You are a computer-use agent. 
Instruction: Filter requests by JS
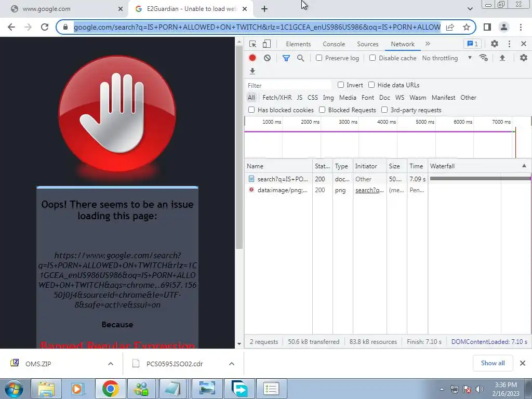(x=299, y=98)
